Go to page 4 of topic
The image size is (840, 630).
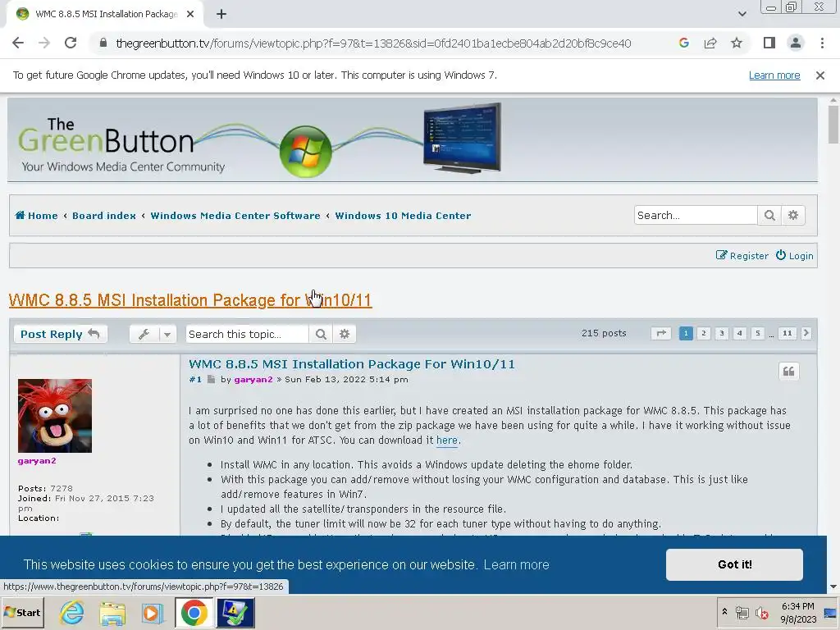point(740,333)
